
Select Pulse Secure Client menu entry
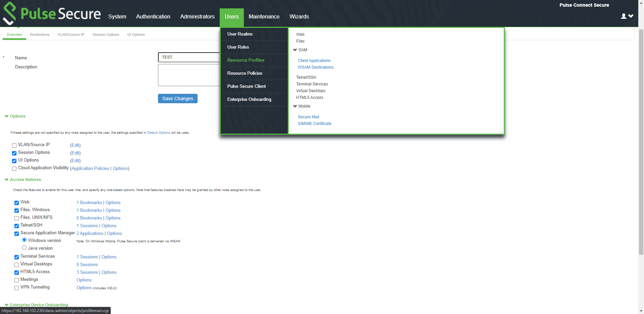point(254,86)
